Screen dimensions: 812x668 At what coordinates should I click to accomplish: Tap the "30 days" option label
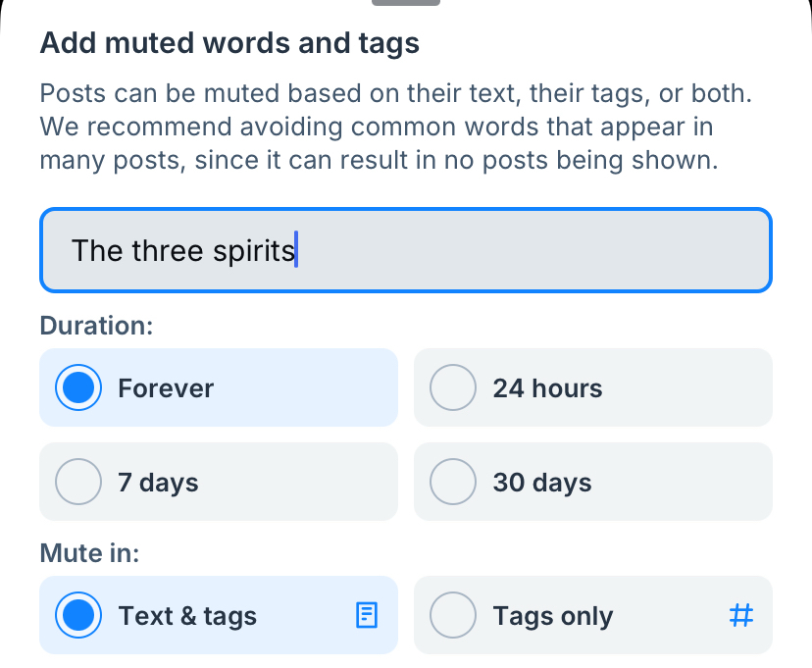(542, 483)
